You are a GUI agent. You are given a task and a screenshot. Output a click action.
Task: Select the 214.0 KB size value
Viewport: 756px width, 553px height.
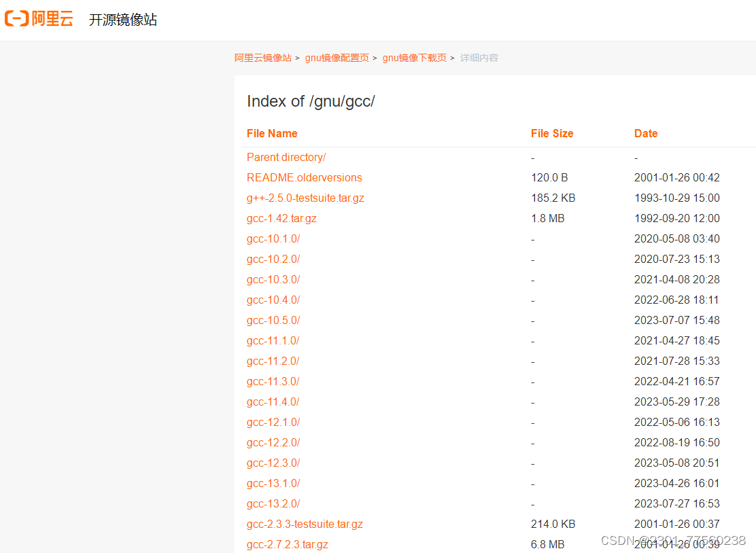(x=553, y=524)
